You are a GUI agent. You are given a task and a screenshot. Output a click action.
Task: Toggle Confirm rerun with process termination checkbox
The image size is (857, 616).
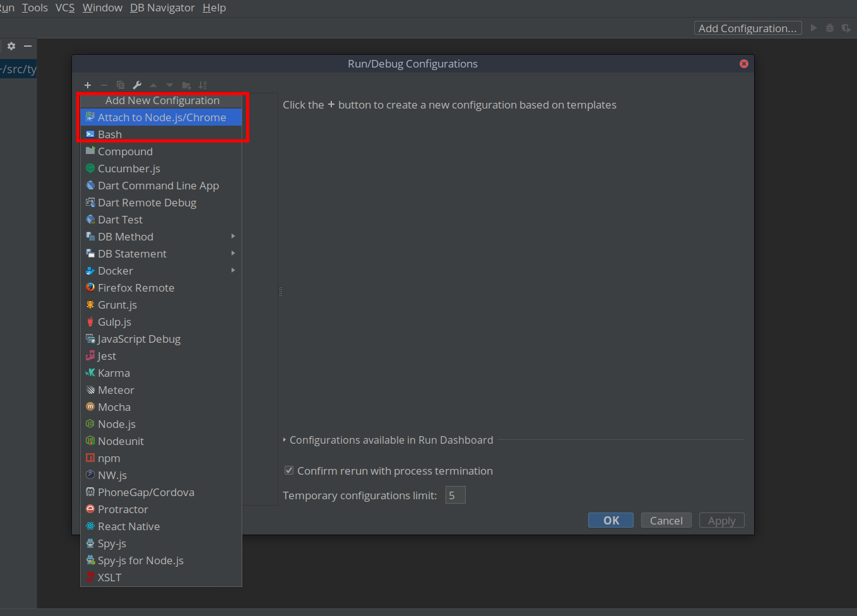(289, 471)
